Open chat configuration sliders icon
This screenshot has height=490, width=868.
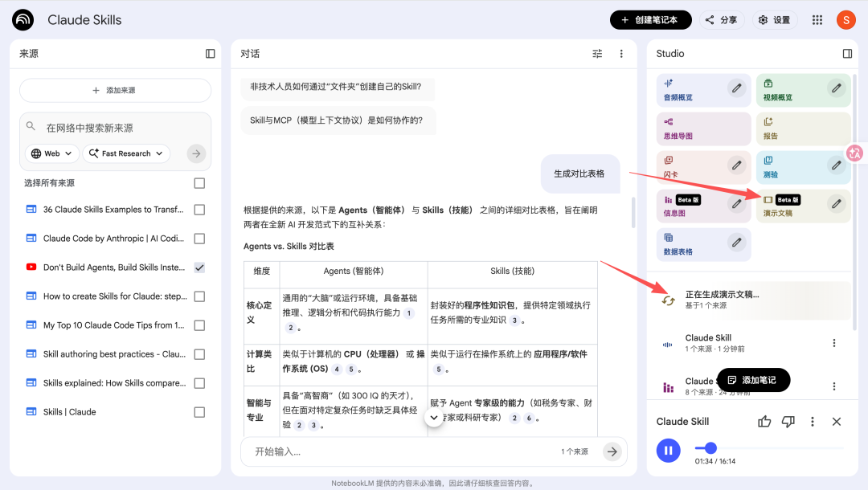point(597,54)
